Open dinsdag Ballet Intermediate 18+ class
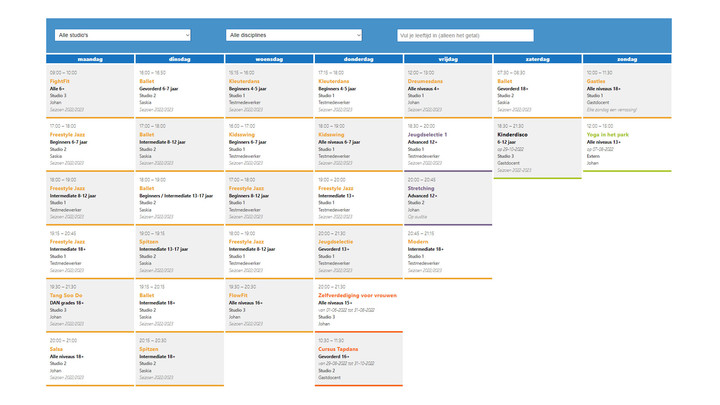 [x=180, y=305]
